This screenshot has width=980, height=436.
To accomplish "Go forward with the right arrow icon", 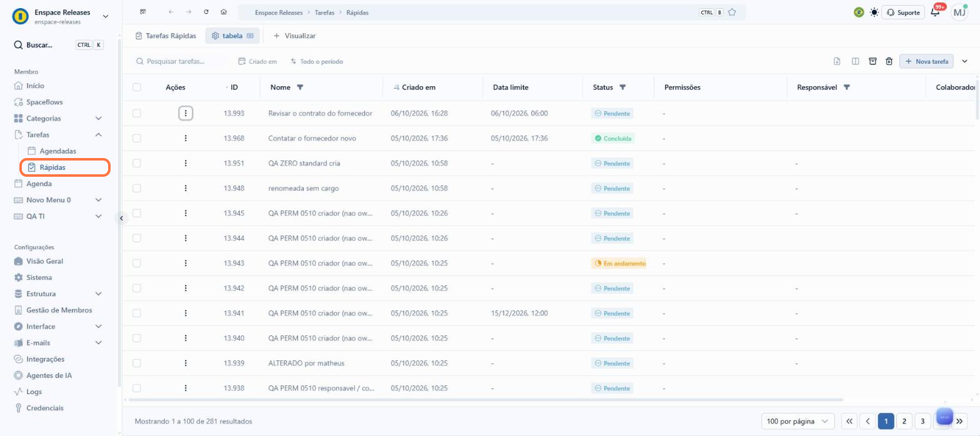I will [x=189, y=12].
